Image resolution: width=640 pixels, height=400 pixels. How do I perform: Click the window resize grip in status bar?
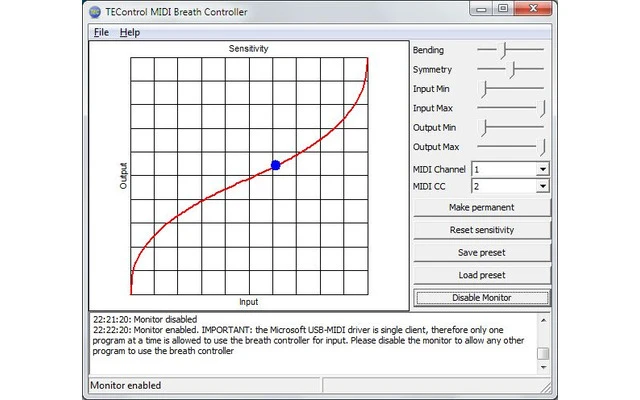point(545,387)
